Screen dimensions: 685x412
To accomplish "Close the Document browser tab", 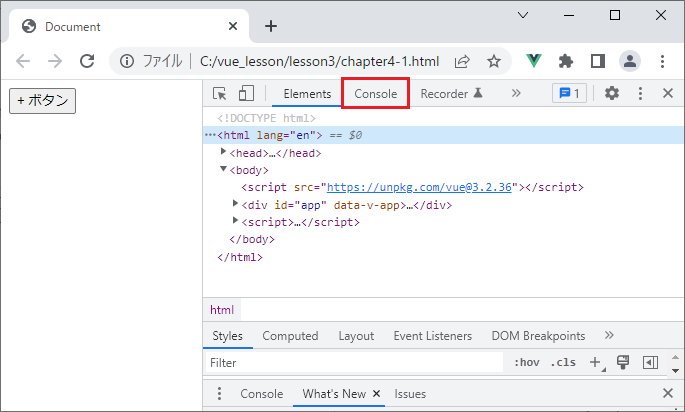I will [x=233, y=26].
